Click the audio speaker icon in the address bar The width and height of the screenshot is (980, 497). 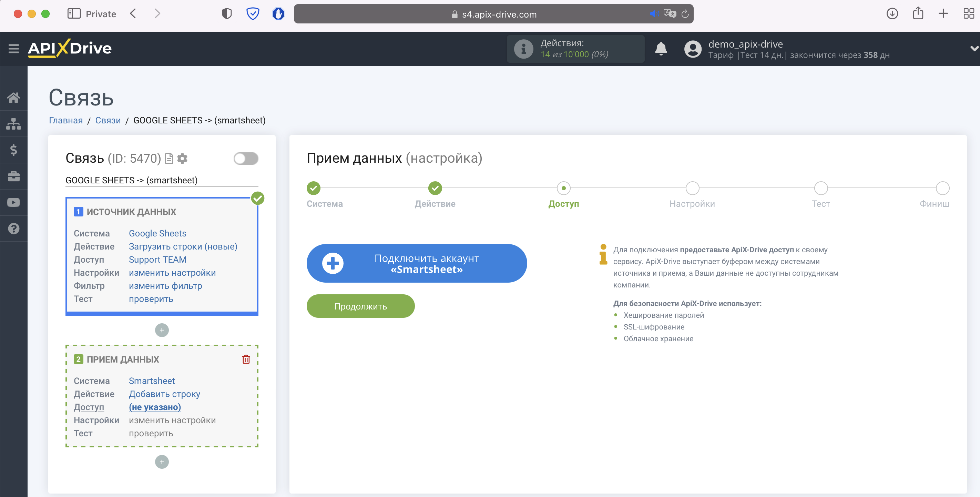coord(654,14)
